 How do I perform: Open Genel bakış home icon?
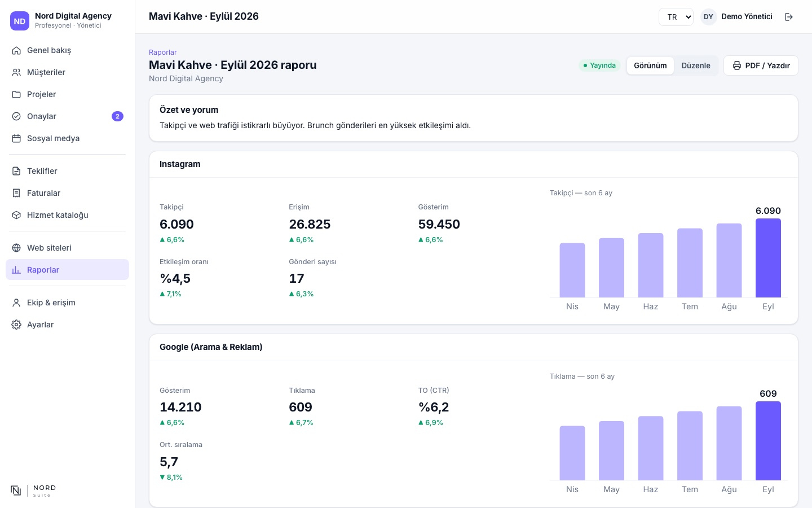coord(16,50)
